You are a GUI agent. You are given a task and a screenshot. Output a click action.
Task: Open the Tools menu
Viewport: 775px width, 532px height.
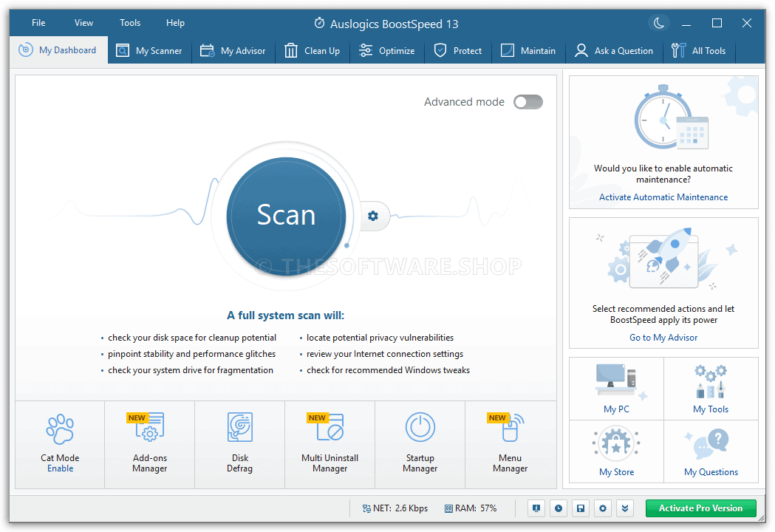pos(130,23)
